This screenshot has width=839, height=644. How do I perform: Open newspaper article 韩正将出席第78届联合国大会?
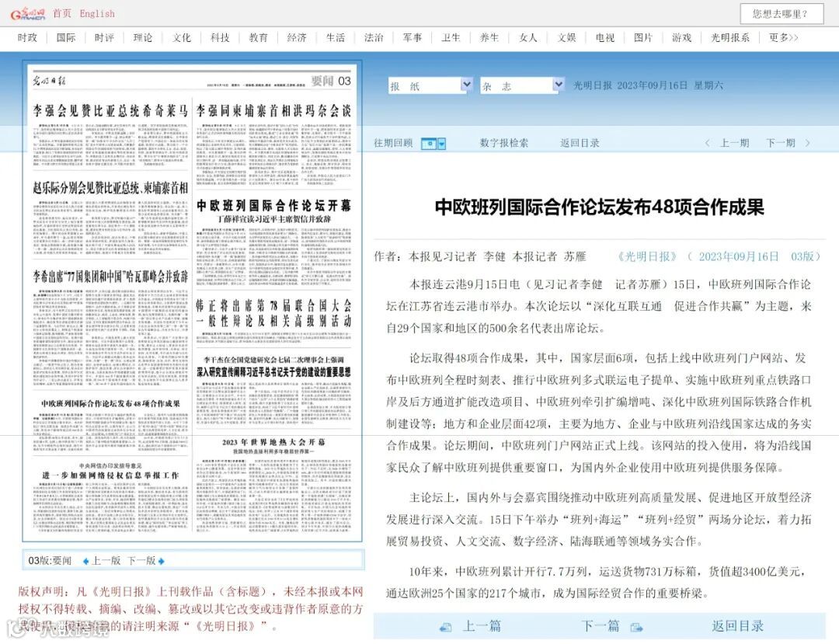pos(273,313)
